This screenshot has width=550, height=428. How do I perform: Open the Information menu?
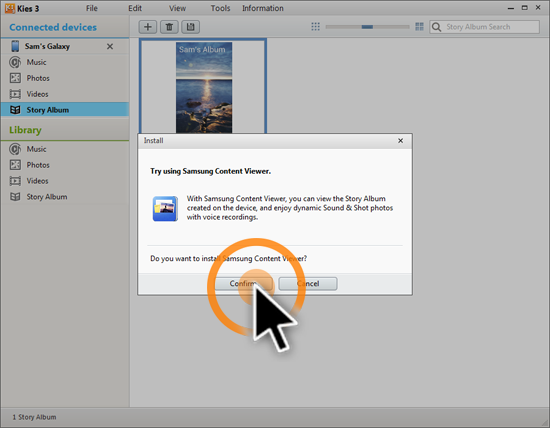point(263,8)
